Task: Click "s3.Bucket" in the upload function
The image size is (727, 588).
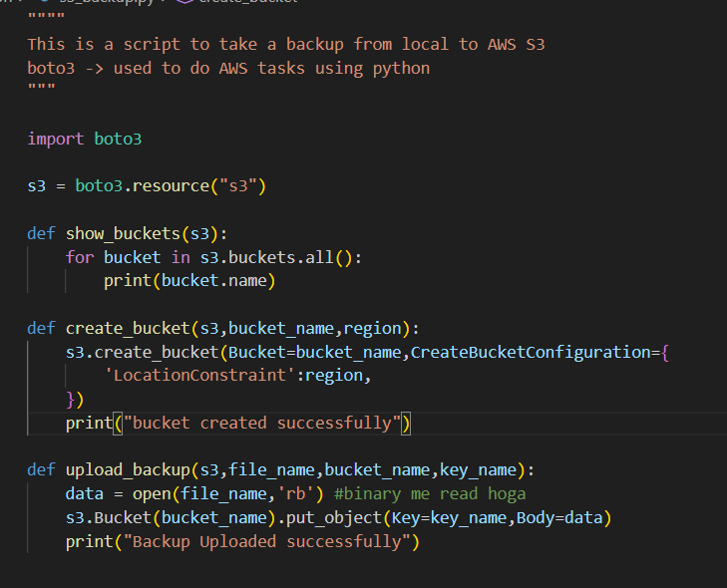Action: coord(109,518)
